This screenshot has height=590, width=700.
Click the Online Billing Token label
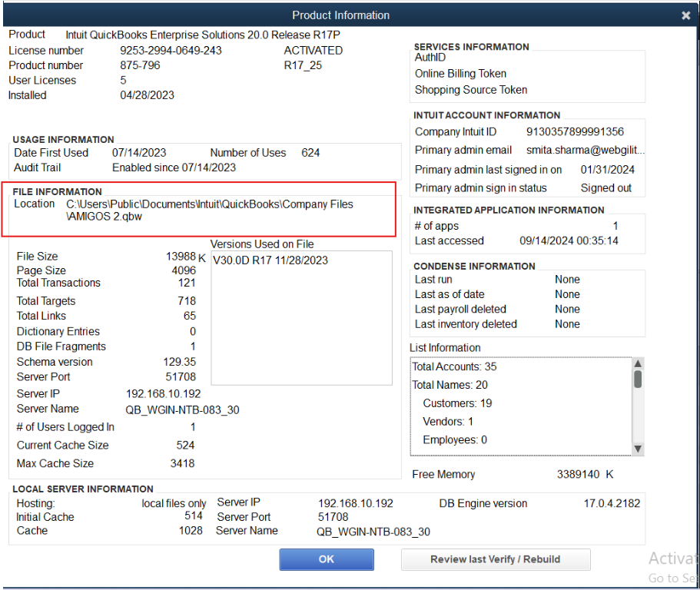(x=460, y=74)
